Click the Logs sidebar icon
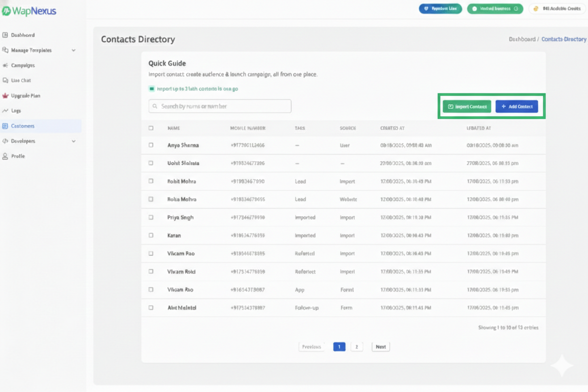Viewport: 588px width, 392px height. point(5,111)
